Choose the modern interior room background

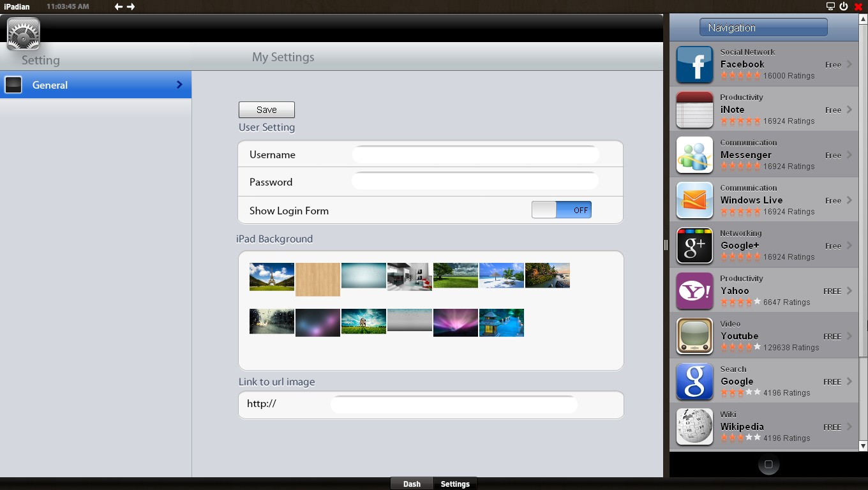tap(410, 277)
